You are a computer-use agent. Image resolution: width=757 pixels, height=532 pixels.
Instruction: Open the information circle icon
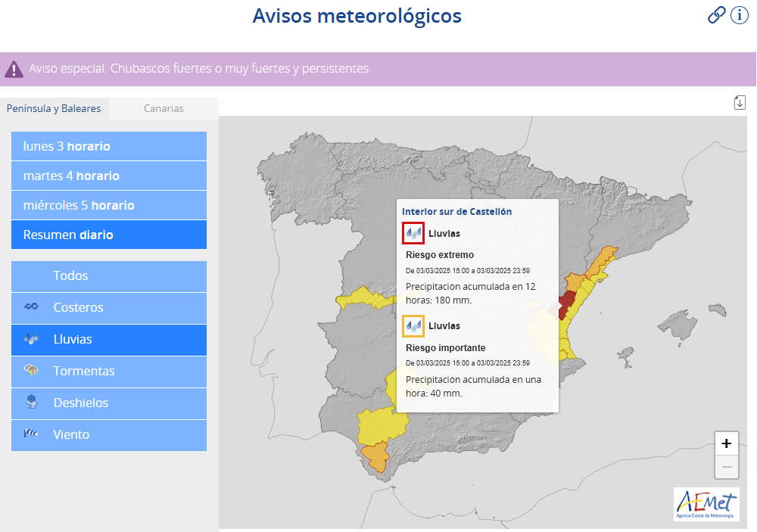739,15
